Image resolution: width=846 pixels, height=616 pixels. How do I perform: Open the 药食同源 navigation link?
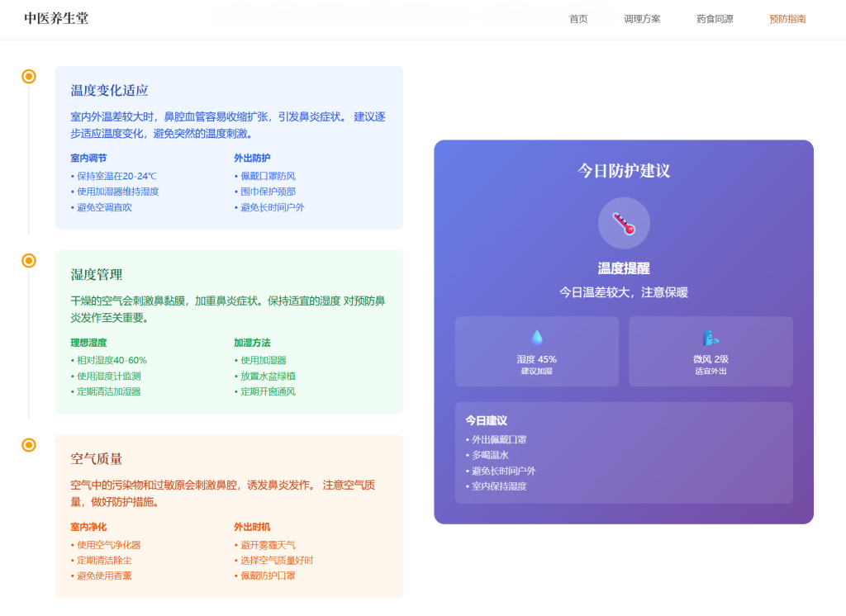click(715, 19)
